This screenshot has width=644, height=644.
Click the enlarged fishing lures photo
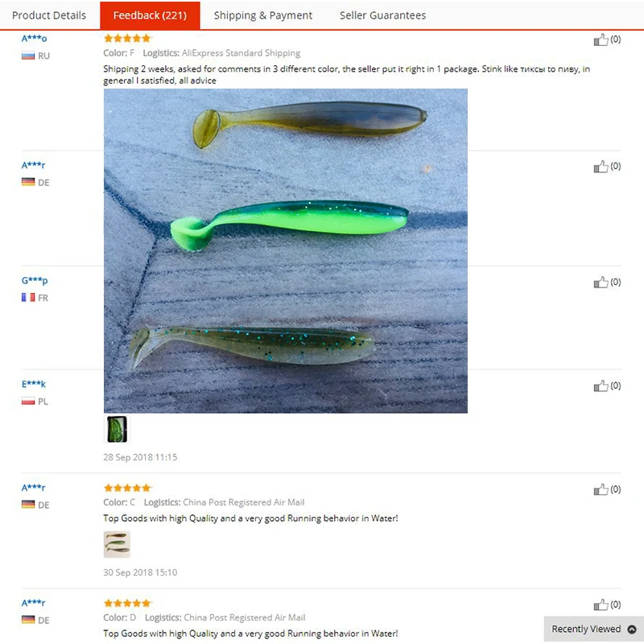[x=286, y=250]
